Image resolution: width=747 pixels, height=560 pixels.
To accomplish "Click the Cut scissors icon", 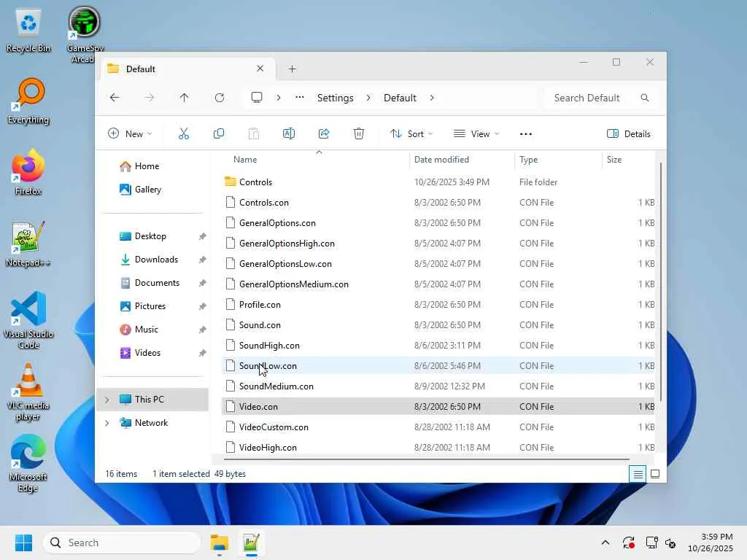I will pos(183,134).
